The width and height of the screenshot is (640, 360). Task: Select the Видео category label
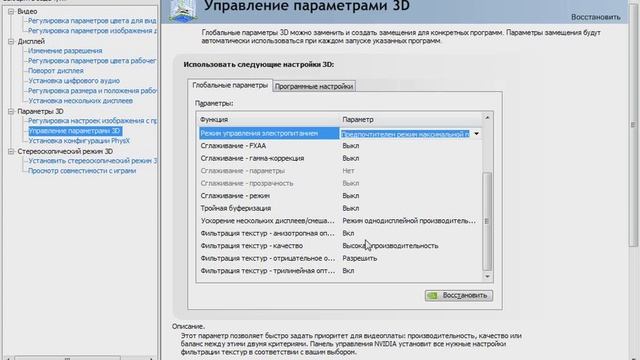[27, 11]
